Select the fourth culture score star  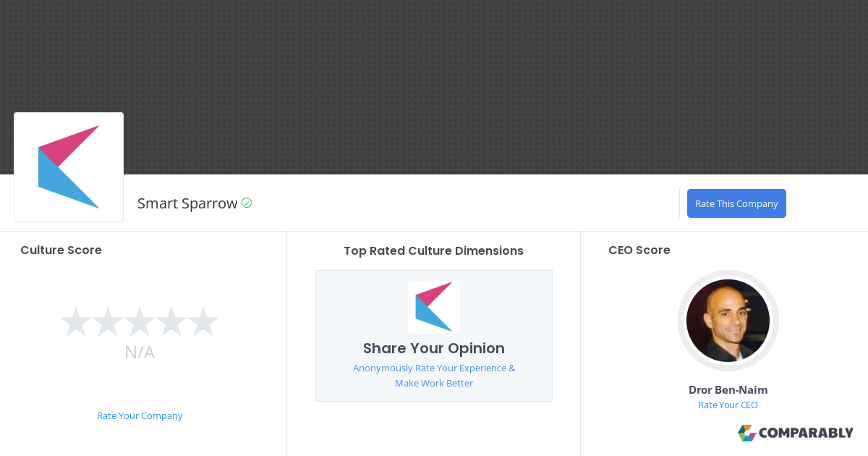point(171,322)
